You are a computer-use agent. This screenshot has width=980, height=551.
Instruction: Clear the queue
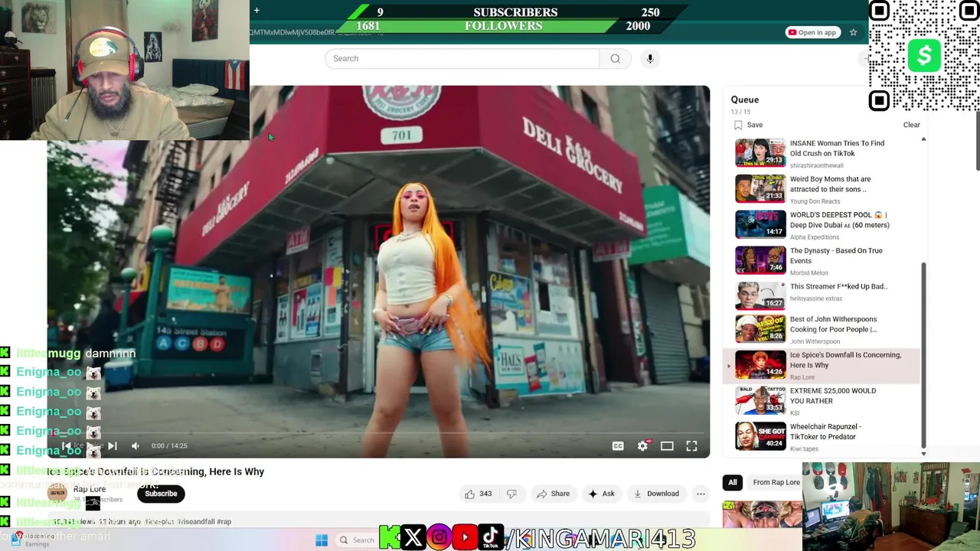click(911, 125)
